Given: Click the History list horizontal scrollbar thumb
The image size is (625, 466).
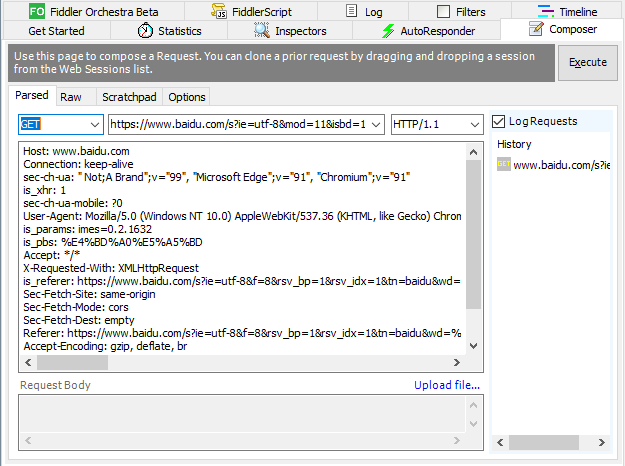Looking at the screenshot, I should coord(544,442).
